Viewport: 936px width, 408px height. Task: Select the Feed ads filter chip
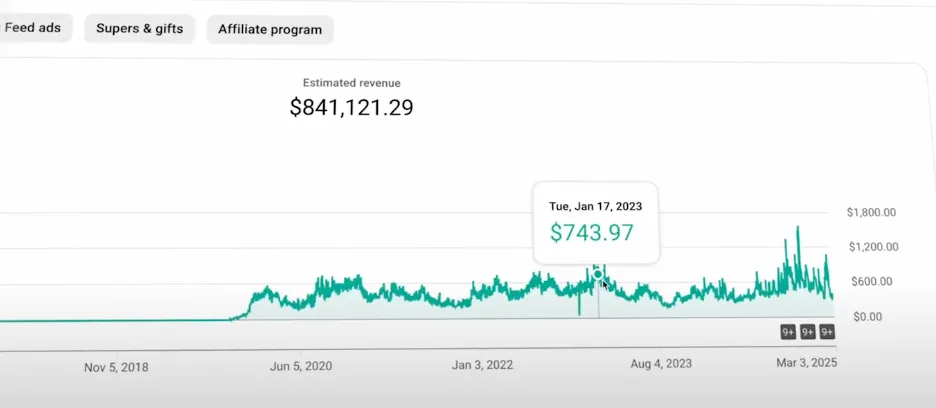point(34,28)
